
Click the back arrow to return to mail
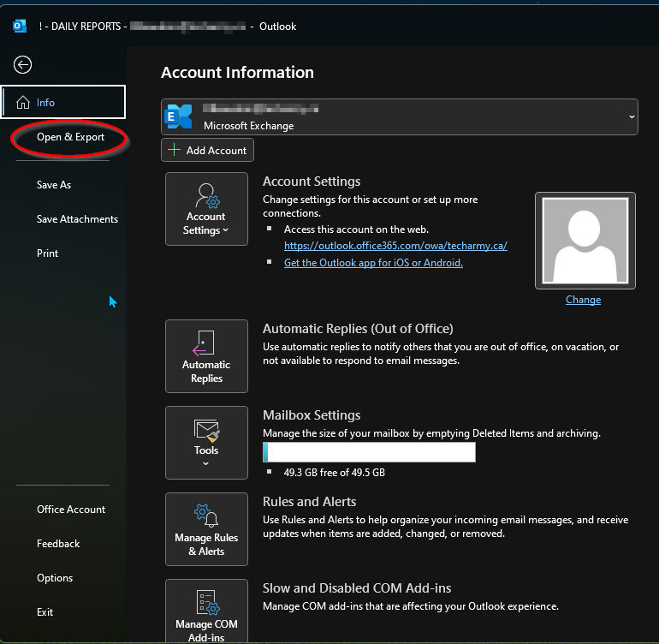(x=22, y=65)
